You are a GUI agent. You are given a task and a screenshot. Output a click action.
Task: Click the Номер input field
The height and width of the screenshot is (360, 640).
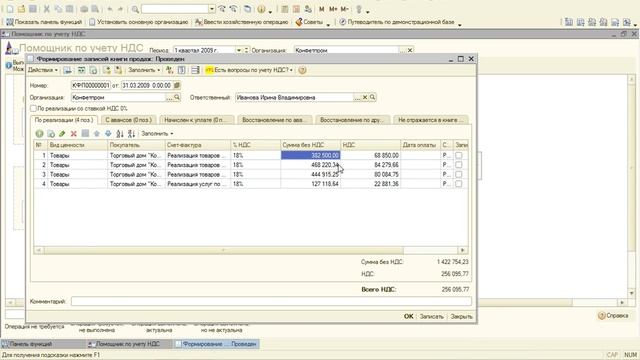coord(91,85)
